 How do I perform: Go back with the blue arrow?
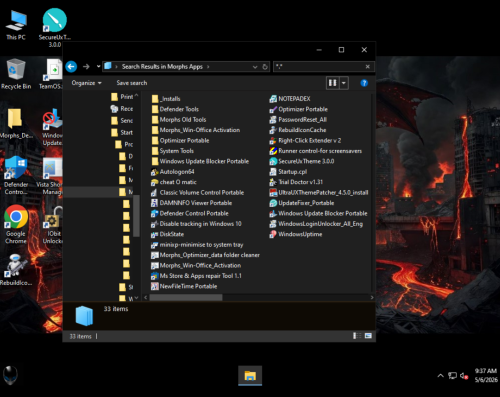coord(71,67)
